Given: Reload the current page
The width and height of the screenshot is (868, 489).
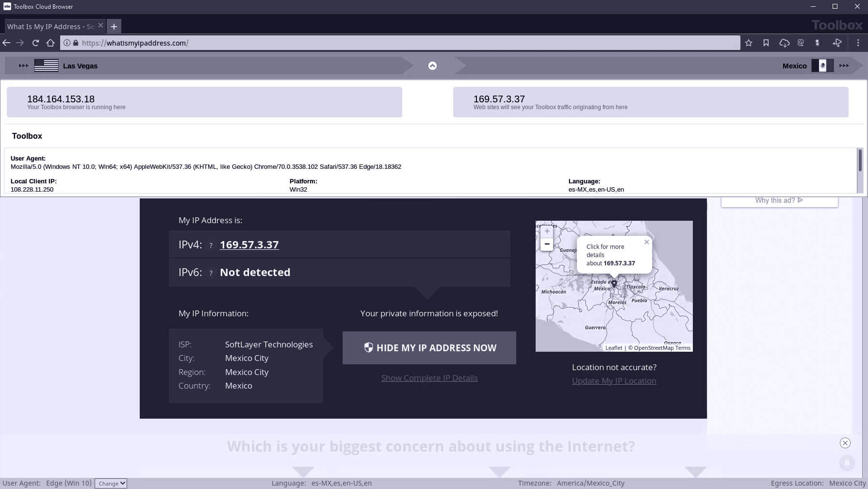Looking at the screenshot, I should coord(35,43).
